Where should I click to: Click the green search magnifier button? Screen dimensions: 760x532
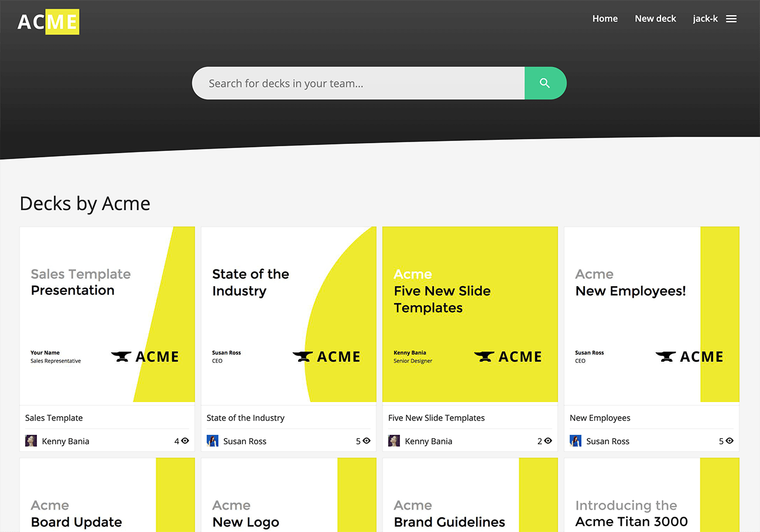[545, 83]
